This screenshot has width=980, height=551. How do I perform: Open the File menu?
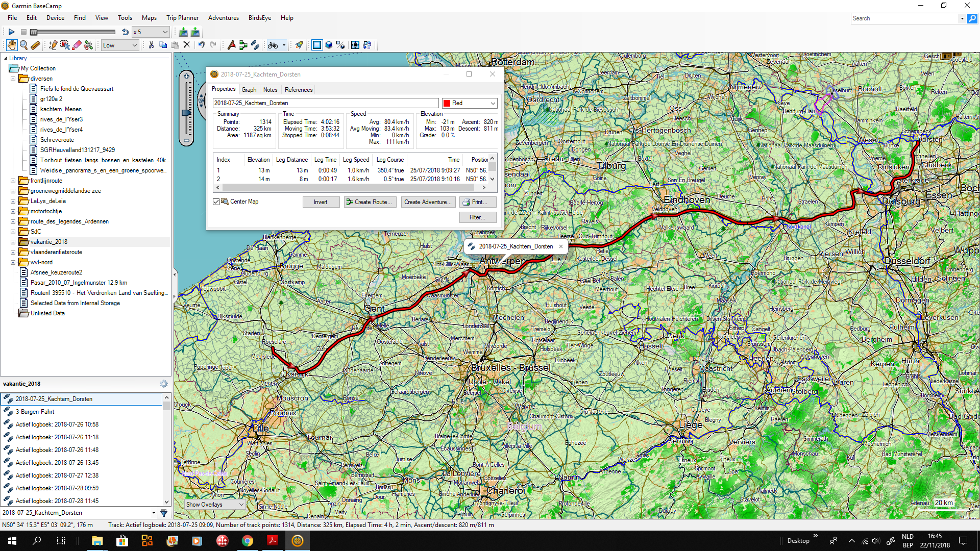point(12,18)
